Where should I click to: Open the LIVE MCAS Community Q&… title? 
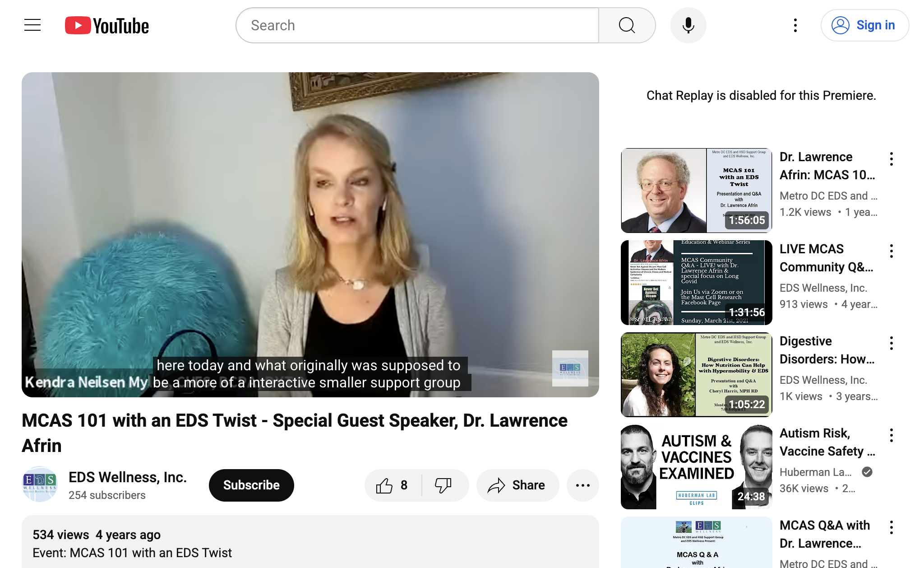(827, 258)
